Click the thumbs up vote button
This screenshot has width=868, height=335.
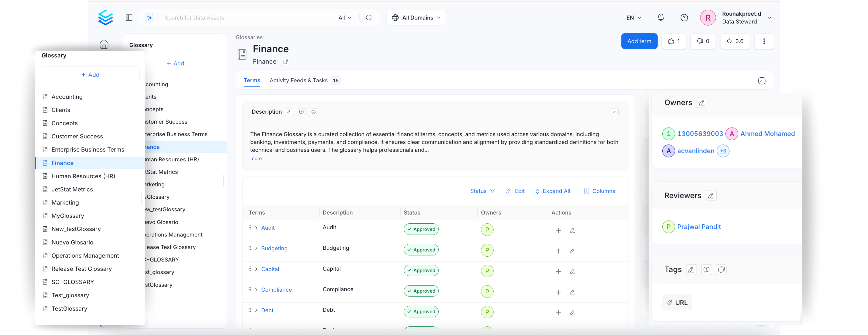(674, 41)
